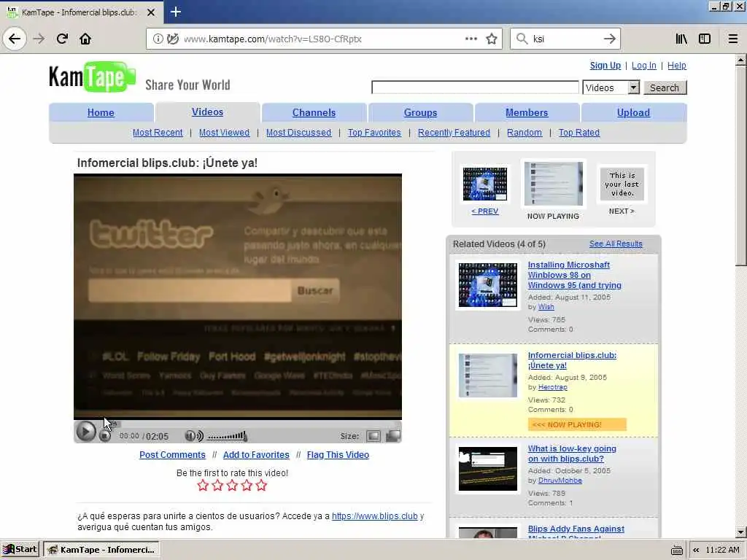Viewport: 747px width, 560px height.
Task: Reload the page with the refresh icon
Action: click(62, 39)
